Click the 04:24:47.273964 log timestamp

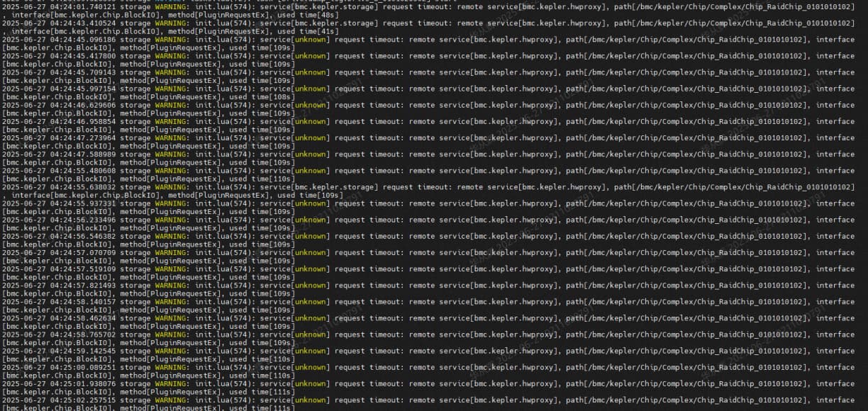82,137
